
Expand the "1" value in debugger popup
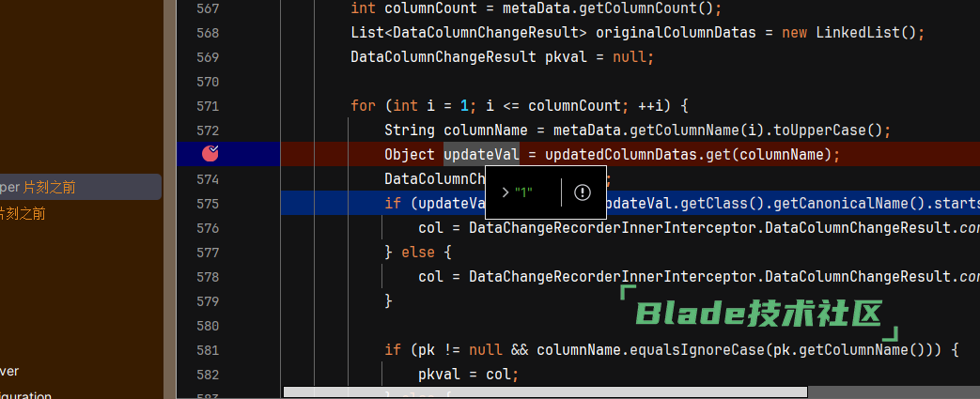pyautogui.click(x=506, y=192)
